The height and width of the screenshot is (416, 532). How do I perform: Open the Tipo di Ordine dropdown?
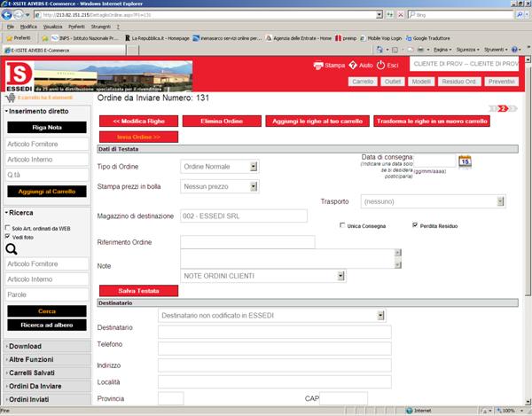coord(253,166)
